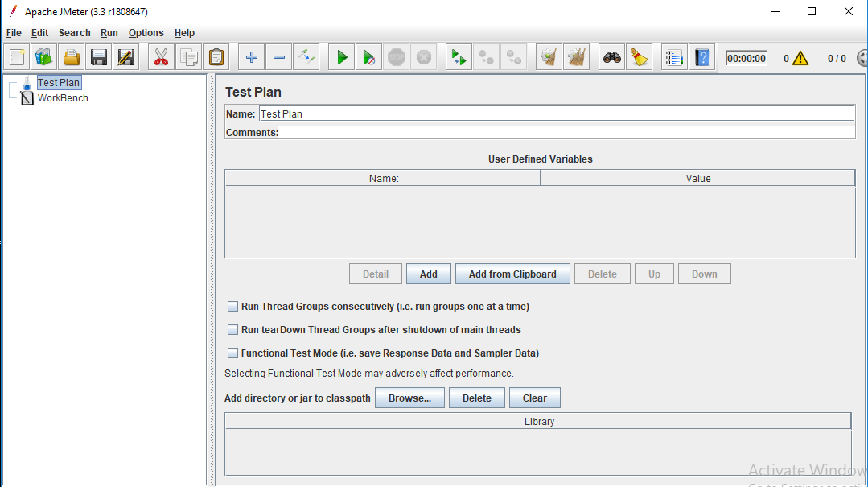Click the Name: column header
Viewport: 868px width, 487px height.
[x=383, y=179]
